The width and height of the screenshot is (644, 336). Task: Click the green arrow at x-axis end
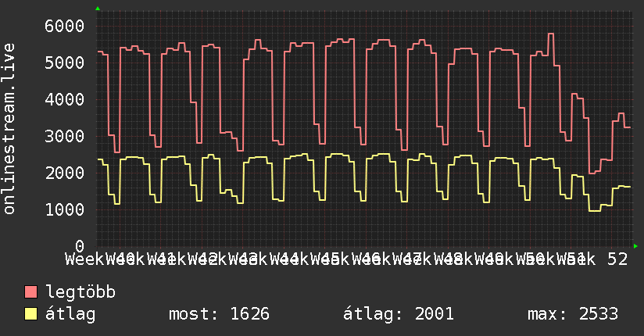coord(635,246)
